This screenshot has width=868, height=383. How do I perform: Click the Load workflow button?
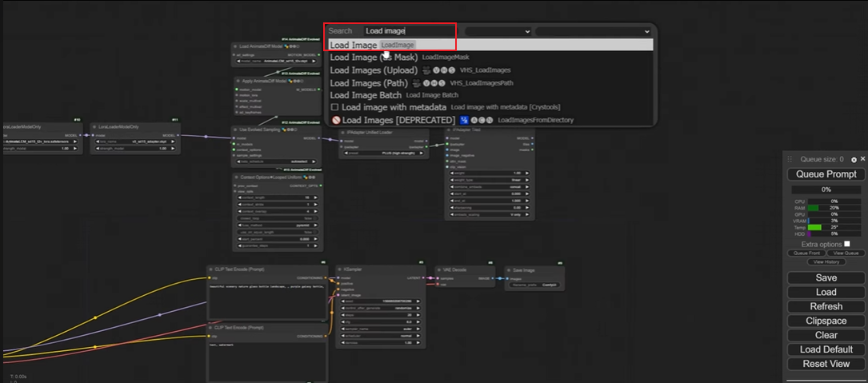(x=826, y=292)
